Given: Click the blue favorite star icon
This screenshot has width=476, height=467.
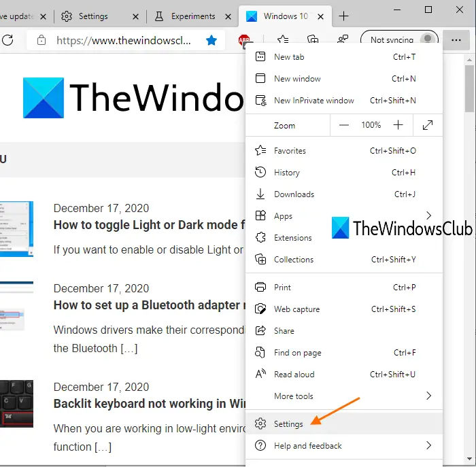Looking at the screenshot, I should click(x=211, y=40).
